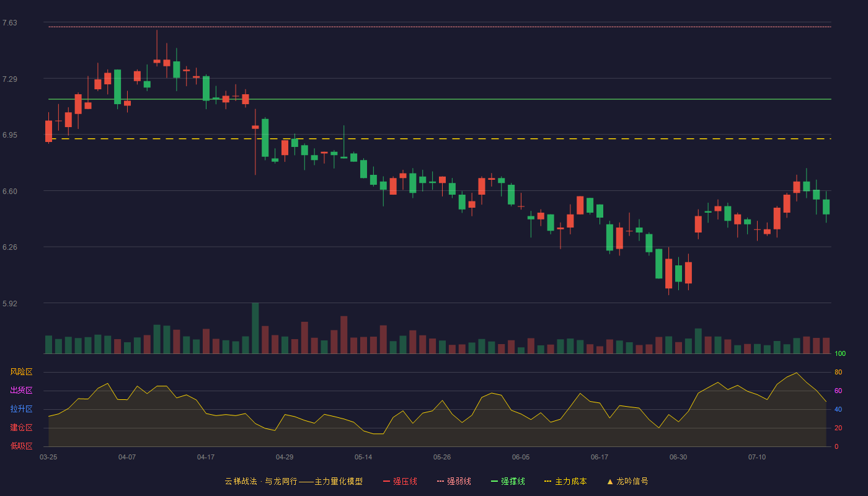Click the 6.95 price axis label
Image resolution: width=868 pixels, height=496 pixels.
pos(10,135)
